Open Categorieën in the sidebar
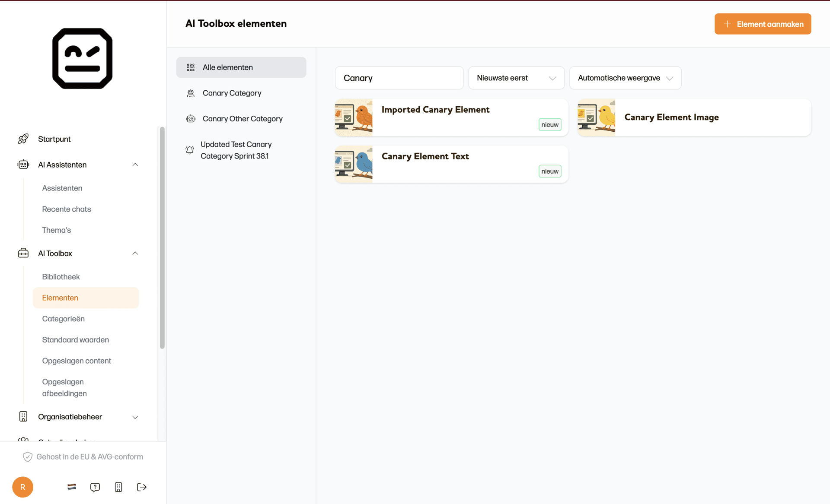 (64, 319)
